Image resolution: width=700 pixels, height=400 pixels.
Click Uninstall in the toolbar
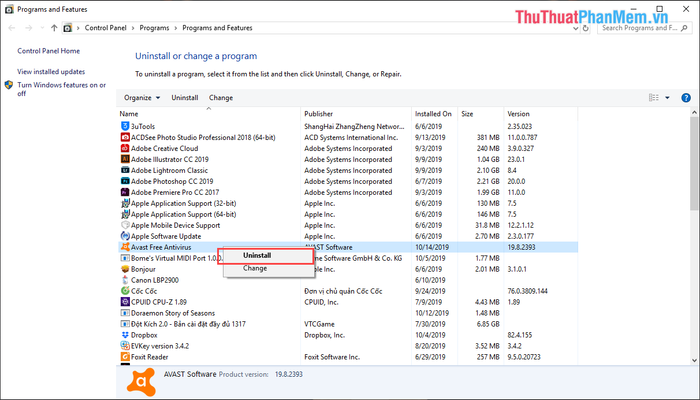[184, 98]
